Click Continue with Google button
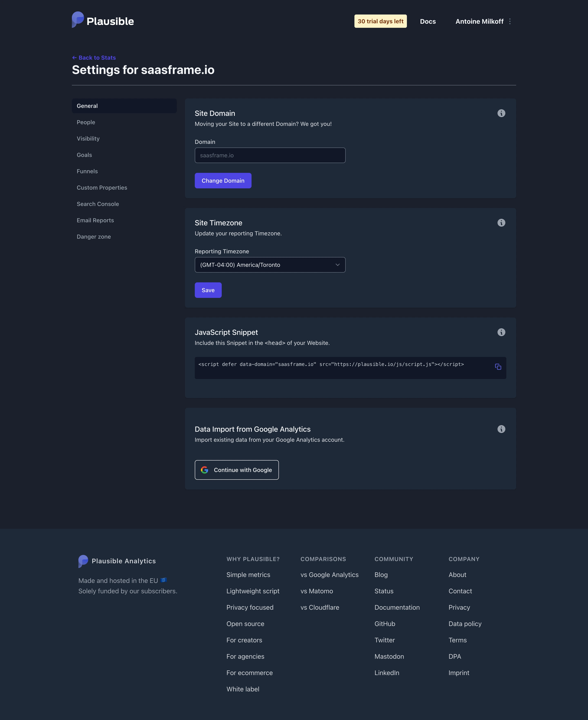Viewport: 588px width, 720px height. [x=237, y=470]
